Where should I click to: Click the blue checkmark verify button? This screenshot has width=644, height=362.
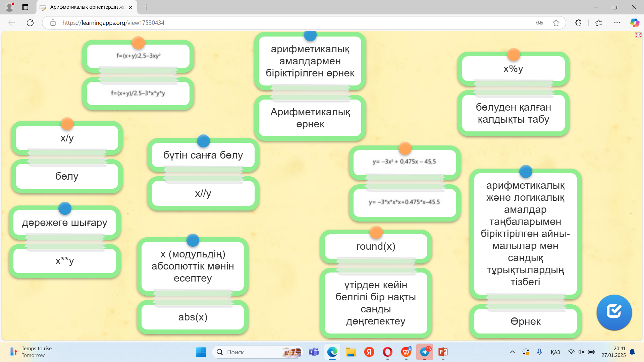(x=614, y=312)
